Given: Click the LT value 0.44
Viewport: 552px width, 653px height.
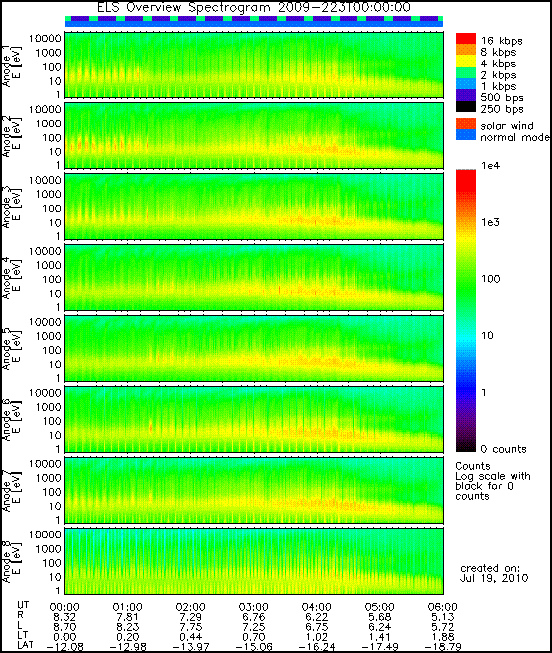Looking at the screenshot, I should point(191,637).
